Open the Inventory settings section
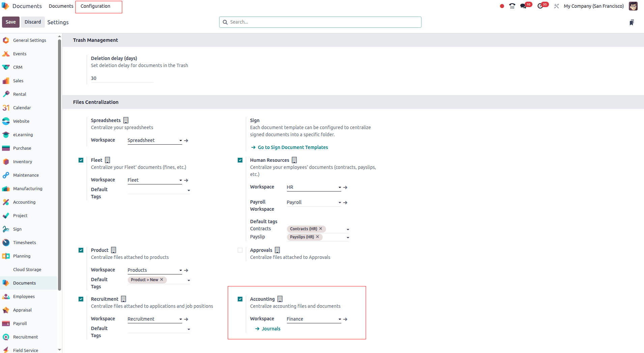 click(22, 161)
